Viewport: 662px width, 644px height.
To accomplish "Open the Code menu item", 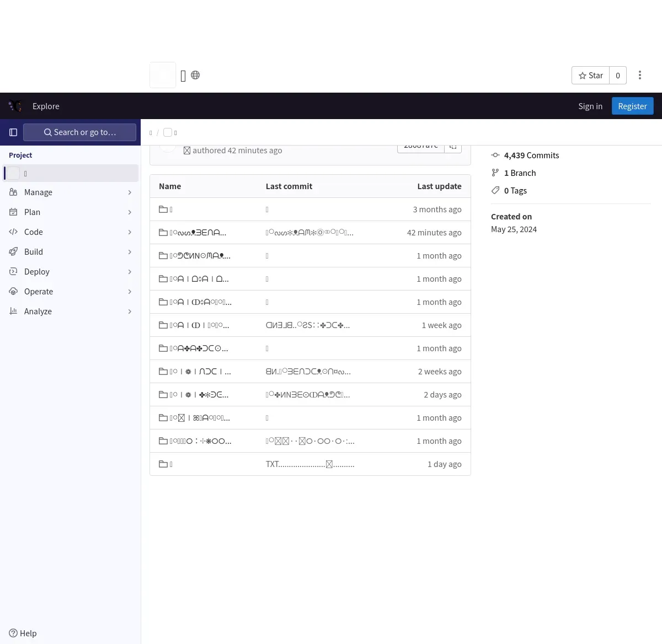I will pos(71,232).
